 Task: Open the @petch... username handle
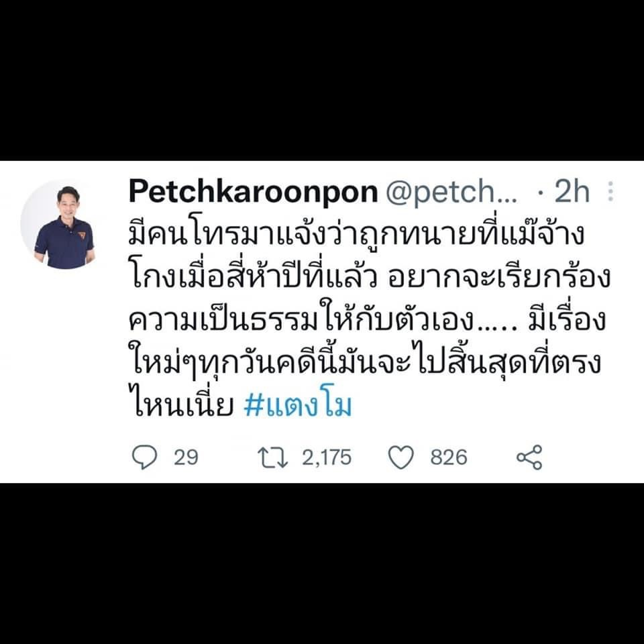pyautogui.click(x=451, y=193)
